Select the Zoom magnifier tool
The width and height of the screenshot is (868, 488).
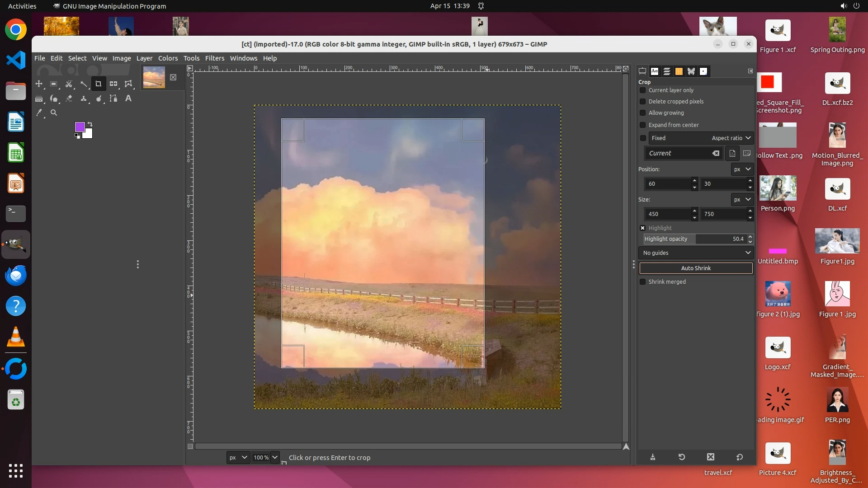[x=54, y=113]
